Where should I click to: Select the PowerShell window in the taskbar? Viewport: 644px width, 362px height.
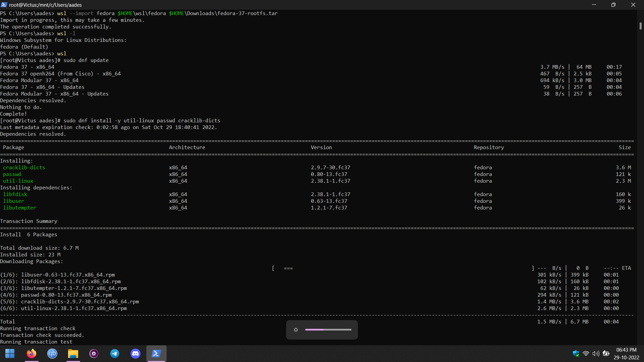[x=156, y=354]
